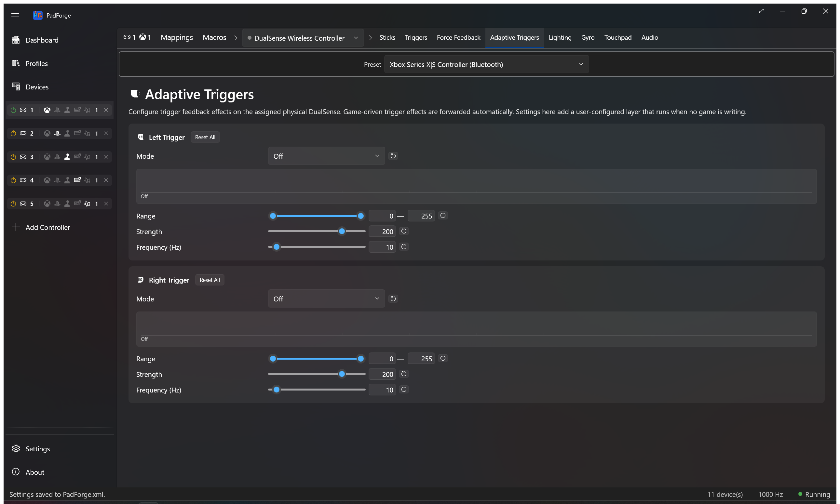Open the Lighting tab
840x504 pixels.
click(x=560, y=37)
